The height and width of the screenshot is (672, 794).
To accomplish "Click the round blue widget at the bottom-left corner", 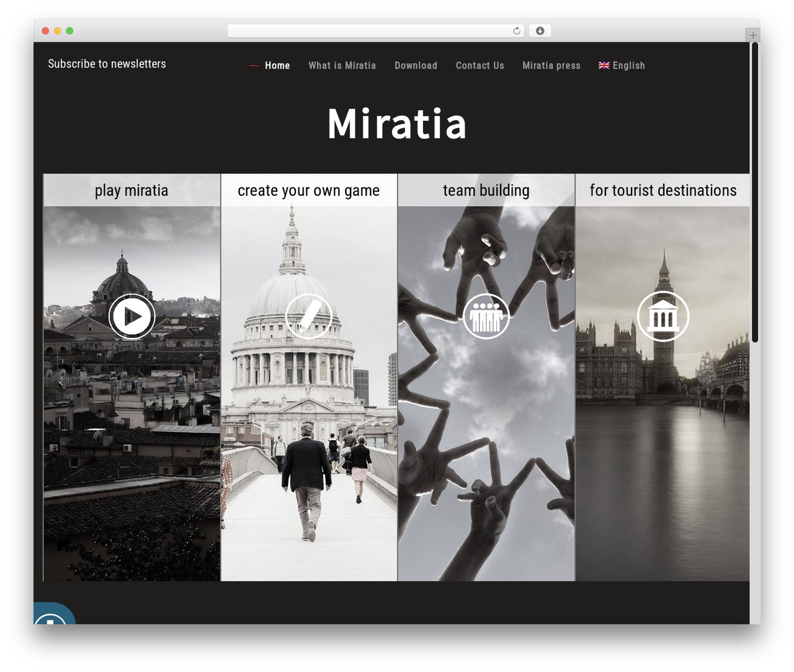I will (53, 614).
